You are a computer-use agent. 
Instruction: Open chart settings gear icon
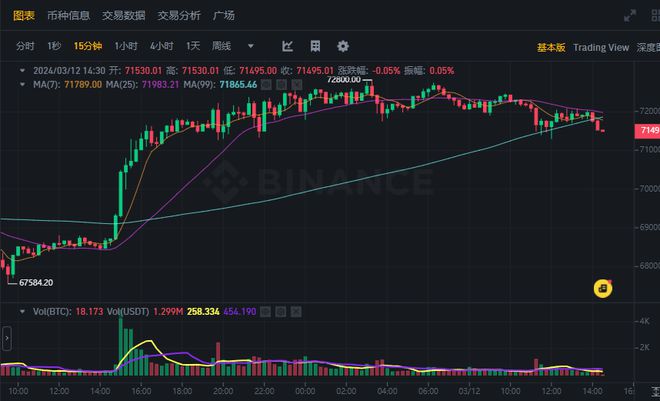click(x=343, y=46)
